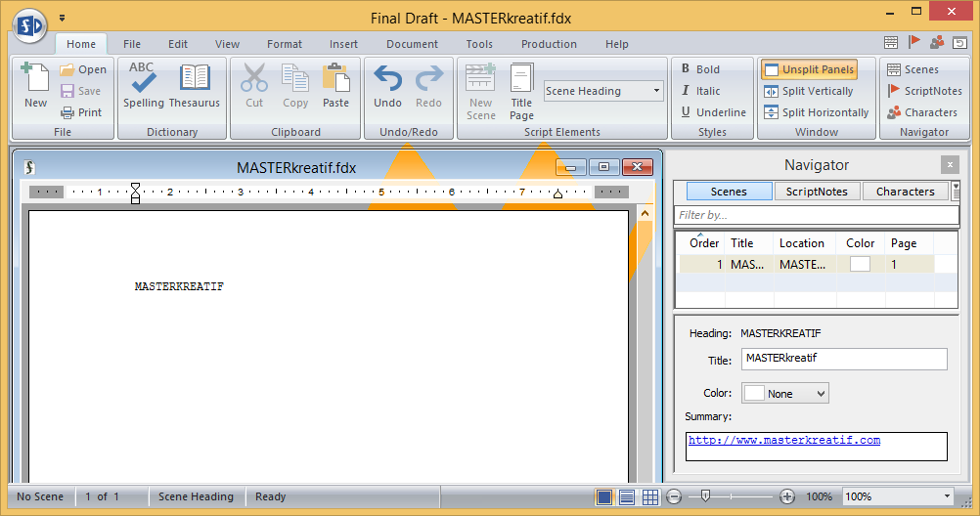Open the Help menu tab
The height and width of the screenshot is (516, 980).
[617, 44]
